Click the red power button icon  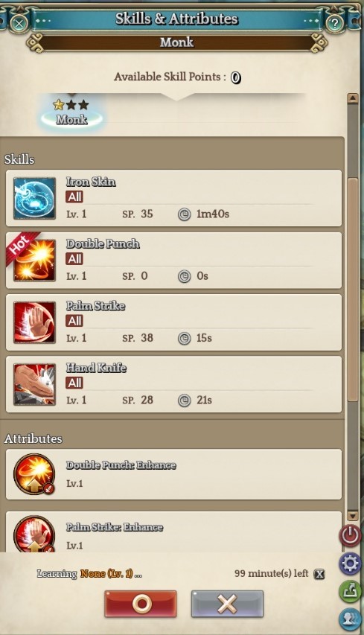pos(350,535)
